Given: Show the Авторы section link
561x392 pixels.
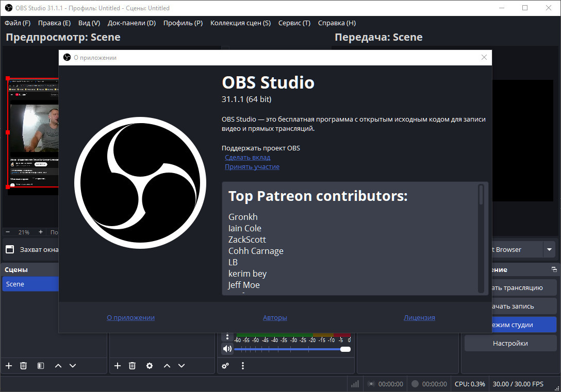Looking at the screenshot, I should point(275,317).
